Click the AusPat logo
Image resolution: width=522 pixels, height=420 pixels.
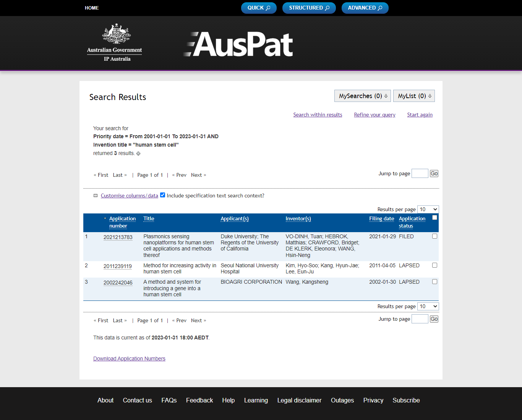tap(238, 44)
